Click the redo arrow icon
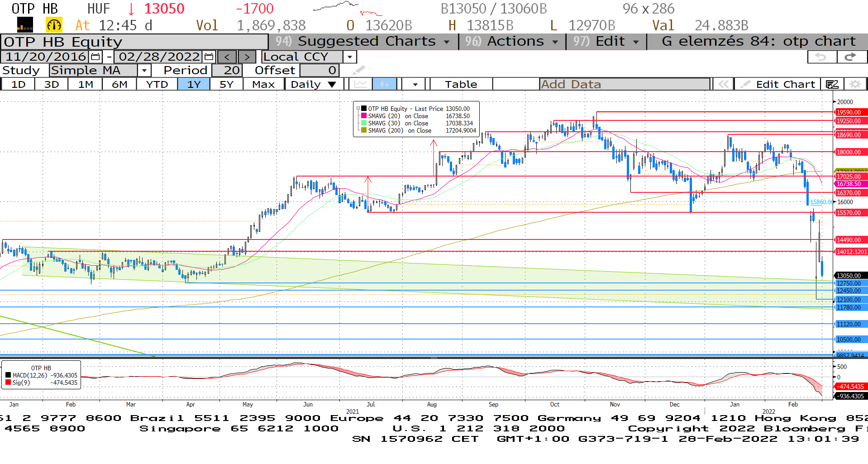Viewport: 868px width, 464px height. 852,57
